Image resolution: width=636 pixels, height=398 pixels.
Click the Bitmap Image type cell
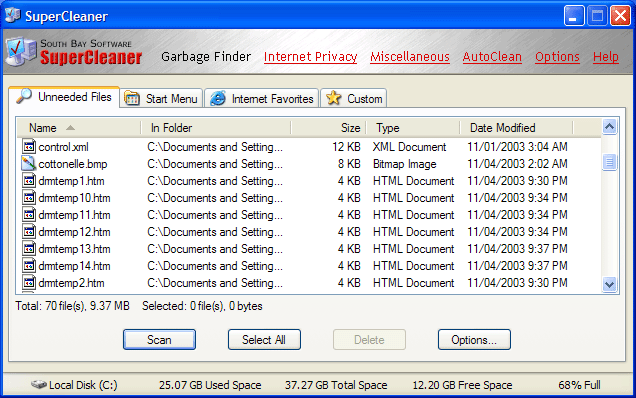(404, 164)
